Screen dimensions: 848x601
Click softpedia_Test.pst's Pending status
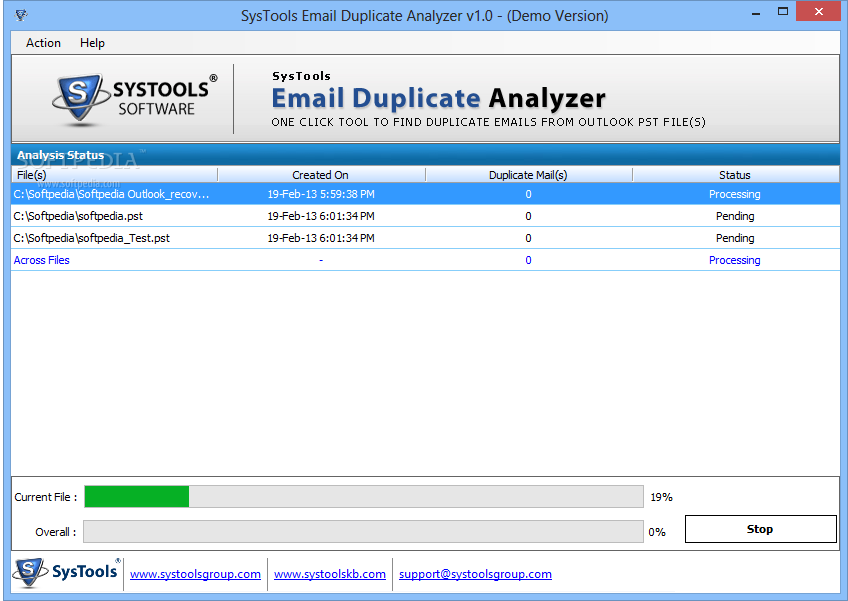click(x=735, y=238)
